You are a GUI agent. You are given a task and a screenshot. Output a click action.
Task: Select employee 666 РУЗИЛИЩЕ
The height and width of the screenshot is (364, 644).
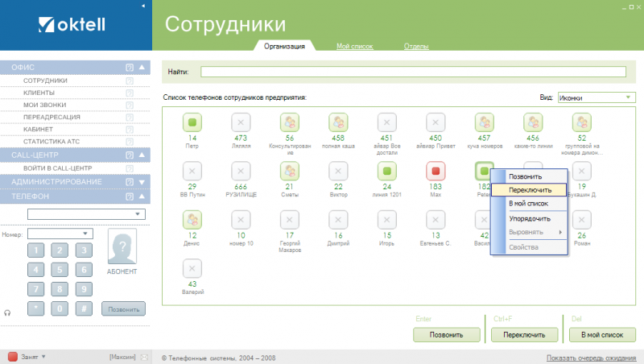coord(241,171)
